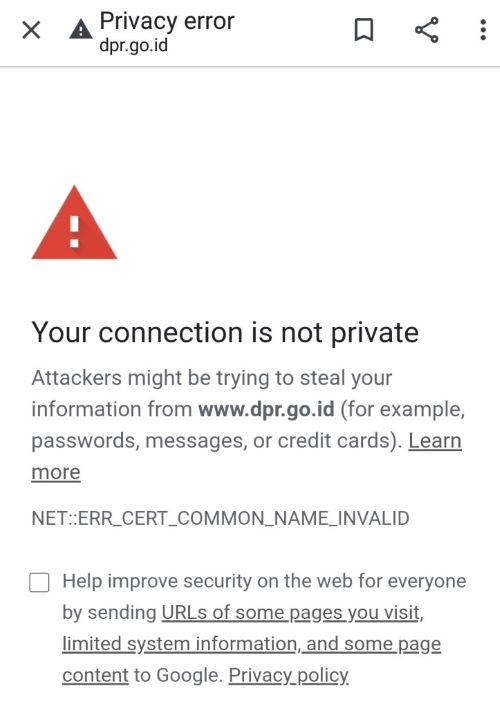Image resolution: width=500 pixels, height=727 pixels.
Task: Click the large red warning triangle
Action: [x=74, y=223]
